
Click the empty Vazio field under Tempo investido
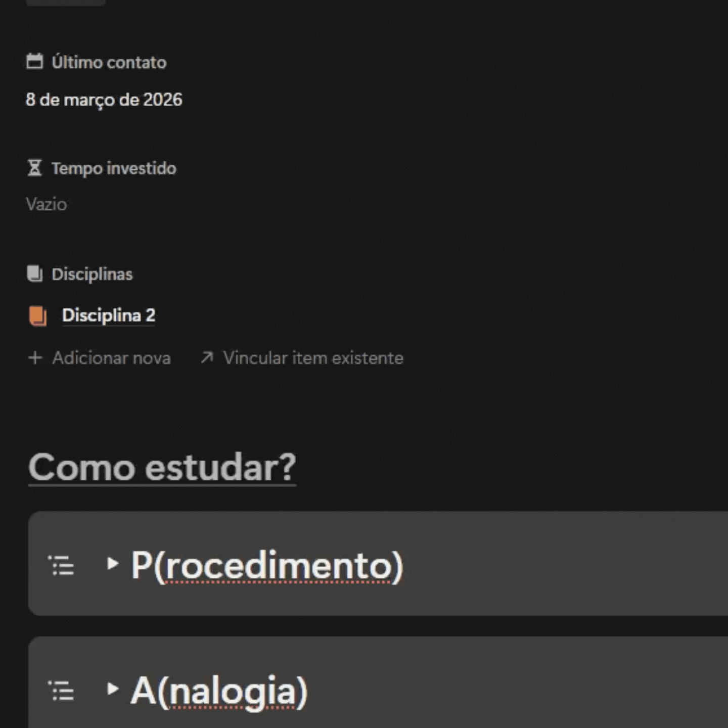(47, 205)
